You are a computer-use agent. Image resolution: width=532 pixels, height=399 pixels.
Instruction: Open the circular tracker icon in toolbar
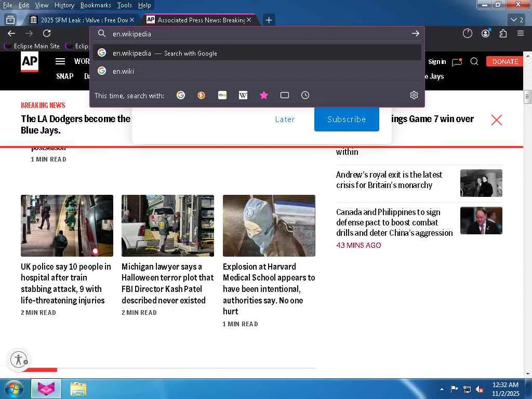tap(468, 33)
